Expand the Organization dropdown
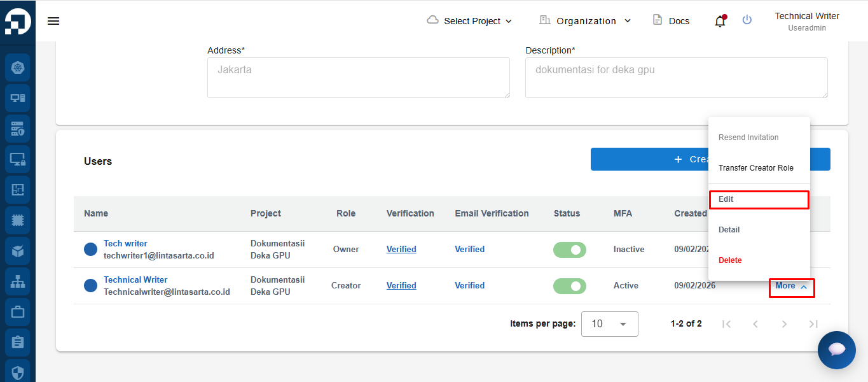Viewport: 868px width, 382px height. point(585,21)
